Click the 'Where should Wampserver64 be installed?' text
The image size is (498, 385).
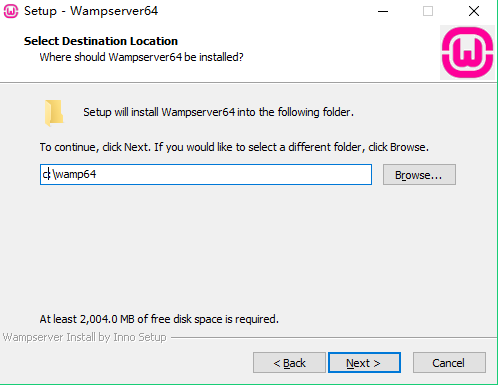141,57
